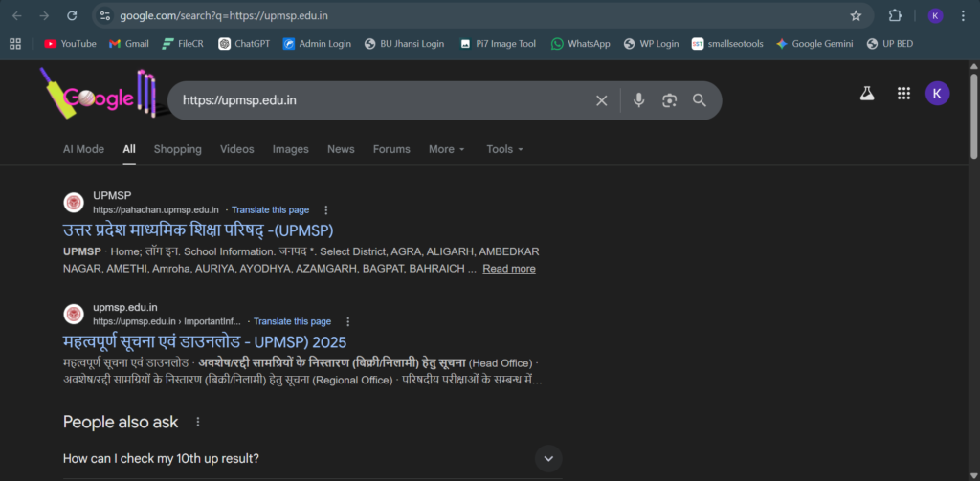Open the Admin Login bookmark
The height and width of the screenshot is (481, 980).
tap(317, 44)
